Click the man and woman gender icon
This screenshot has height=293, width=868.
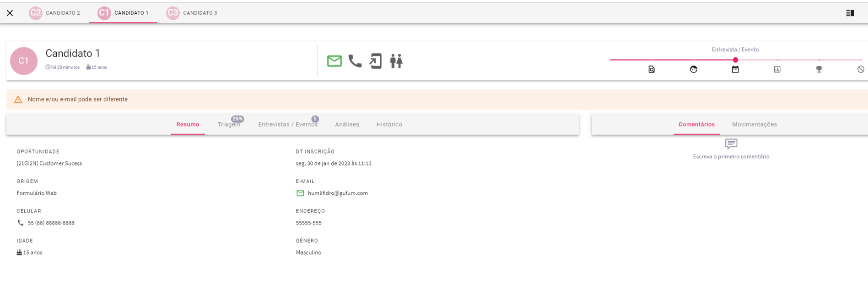[x=396, y=61]
